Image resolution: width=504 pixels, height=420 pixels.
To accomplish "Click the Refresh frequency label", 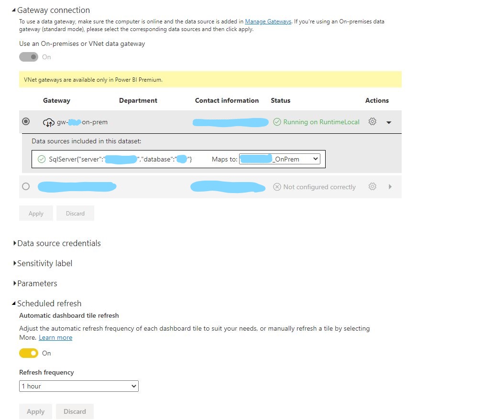I will pyautogui.click(x=46, y=372).
